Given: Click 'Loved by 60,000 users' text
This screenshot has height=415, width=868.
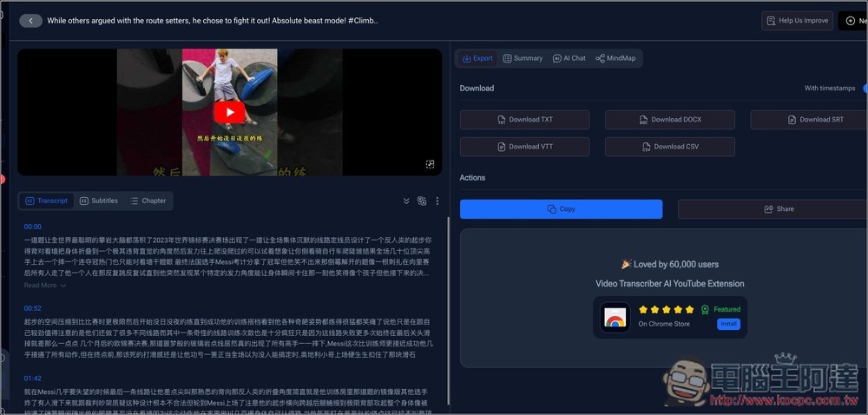Looking at the screenshot, I should point(670,265).
